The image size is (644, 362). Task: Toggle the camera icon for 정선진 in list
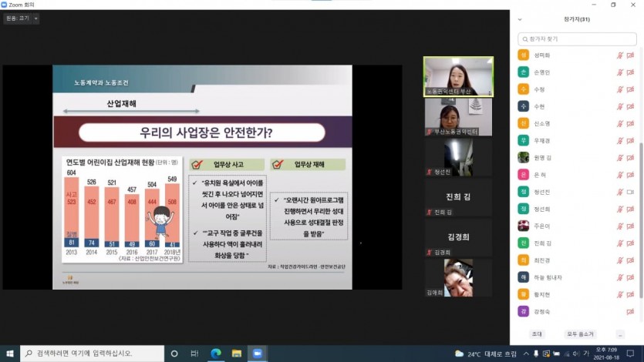[630, 192]
